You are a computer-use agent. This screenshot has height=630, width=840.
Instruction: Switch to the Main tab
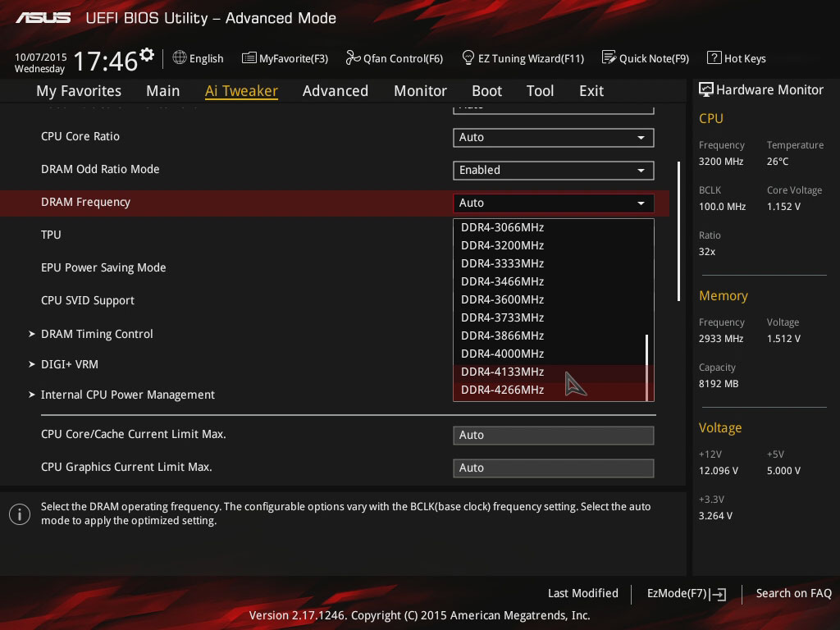(x=163, y=91)
